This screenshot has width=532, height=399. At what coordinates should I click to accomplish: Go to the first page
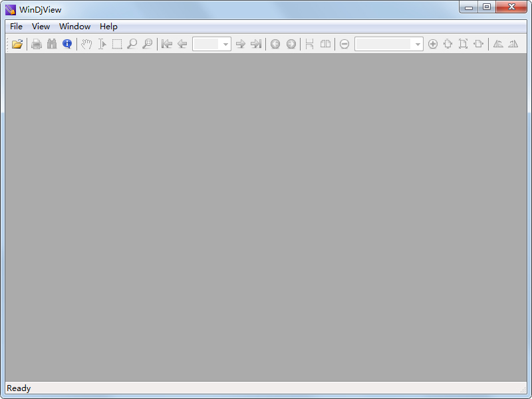tap(167, 44)
